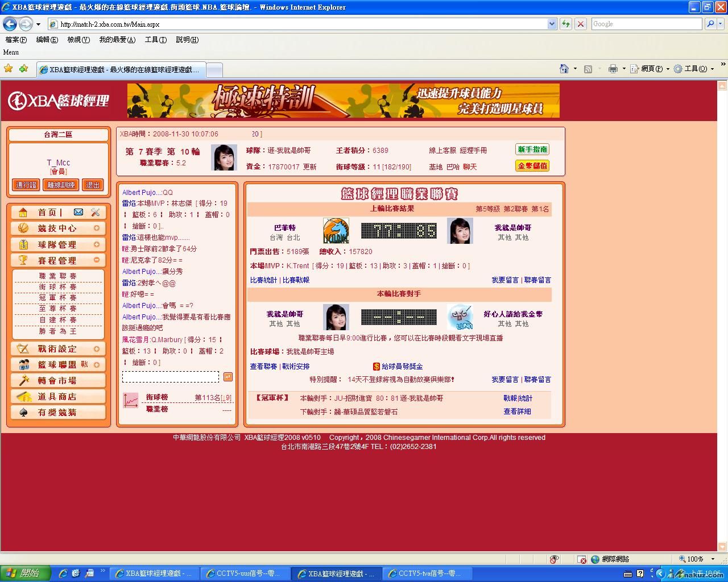Click the 離線訓練 button
The image size is (728, 582).
click(x=61, y=185)
